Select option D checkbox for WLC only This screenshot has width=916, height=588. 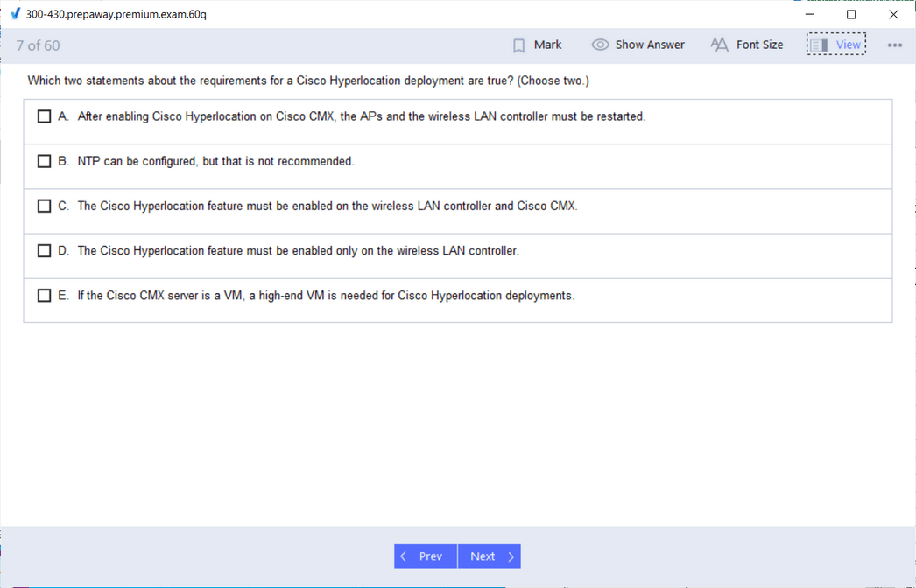coord(44,250)
